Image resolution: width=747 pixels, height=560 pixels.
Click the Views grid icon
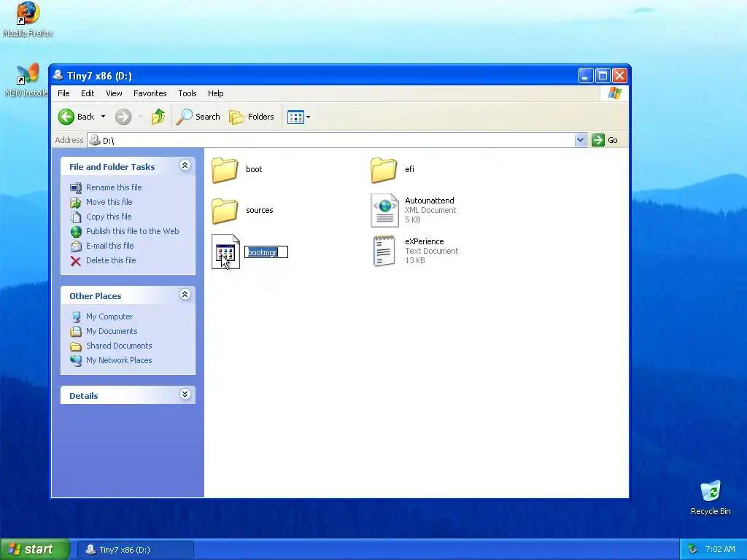[295, 117]
